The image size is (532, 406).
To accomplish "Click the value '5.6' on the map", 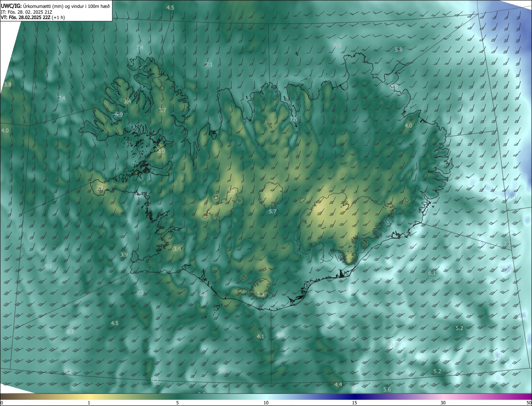I will (x=387, y=389).
